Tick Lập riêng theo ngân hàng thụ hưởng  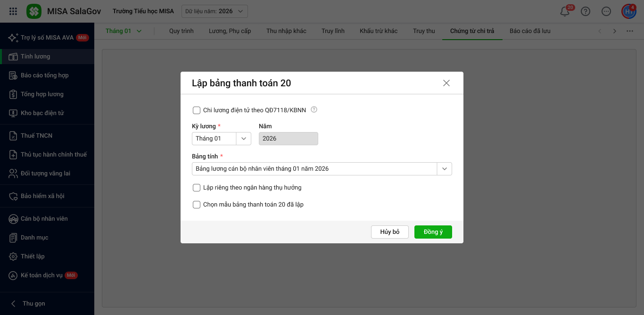pyautogui.click(x=197, y=188)
